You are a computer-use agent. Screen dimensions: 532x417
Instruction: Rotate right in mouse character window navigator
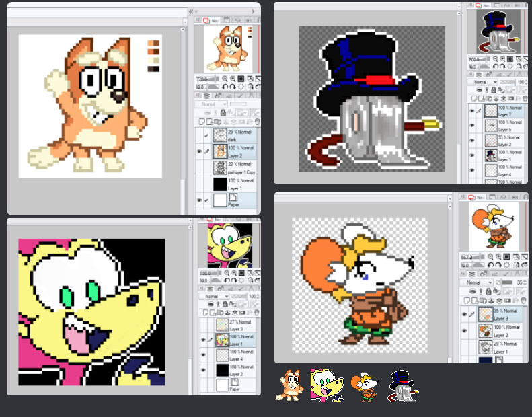pyautogui.click(x=498, y=264)
